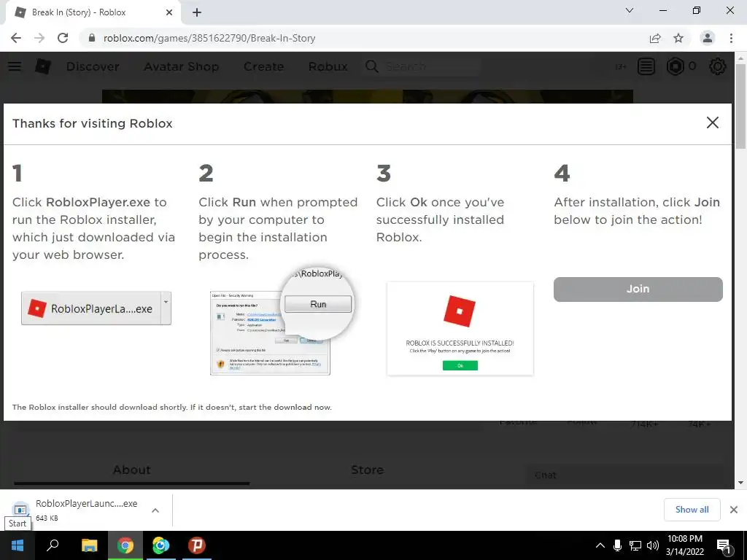Click the Roblox successfully installed illustration

pos(460,329)
